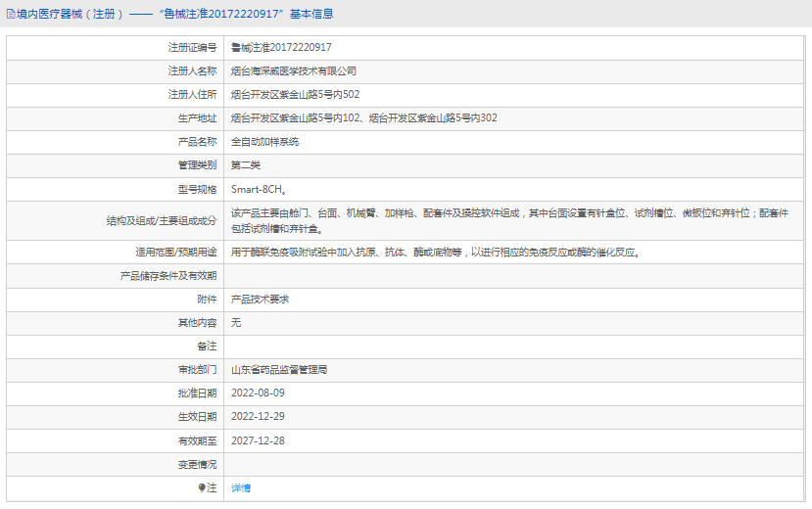
Task: Click the 型号规格 label
Action: pyautogui.click(x=197, y=189)
